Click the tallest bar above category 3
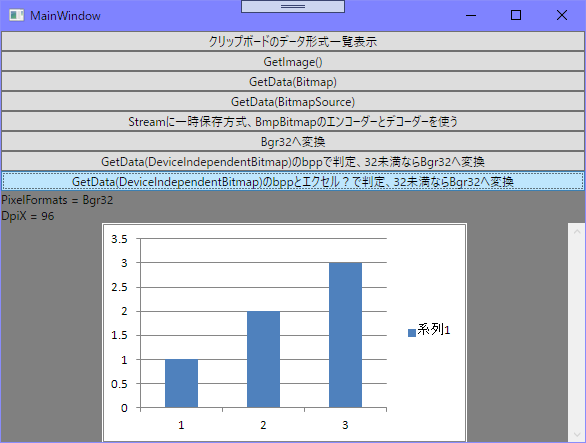This screenshot has height=443, width=586. pos(345,335)
